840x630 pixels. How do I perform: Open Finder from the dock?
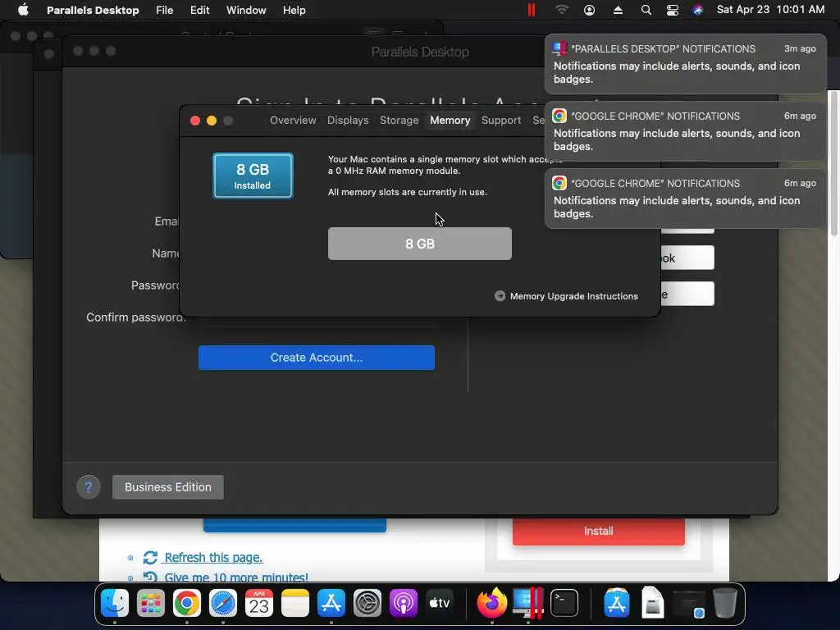[x=115, y=603]
